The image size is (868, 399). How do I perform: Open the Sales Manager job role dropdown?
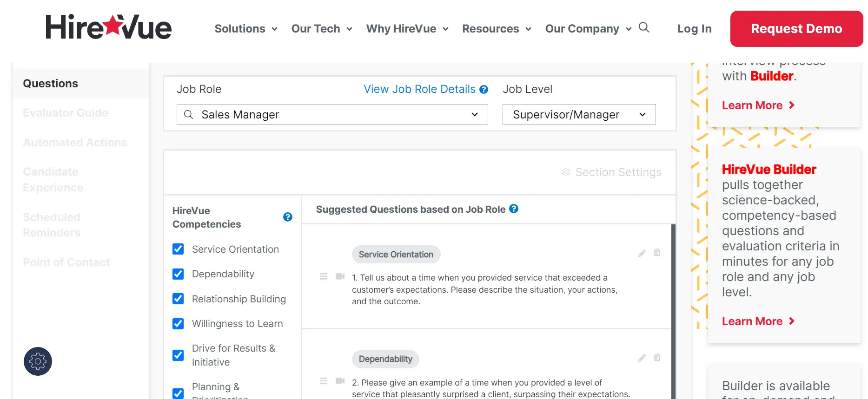[332, 114]
